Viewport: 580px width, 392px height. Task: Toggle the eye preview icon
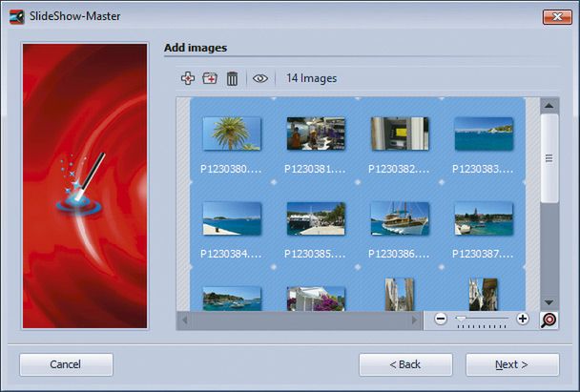[260, 78]
